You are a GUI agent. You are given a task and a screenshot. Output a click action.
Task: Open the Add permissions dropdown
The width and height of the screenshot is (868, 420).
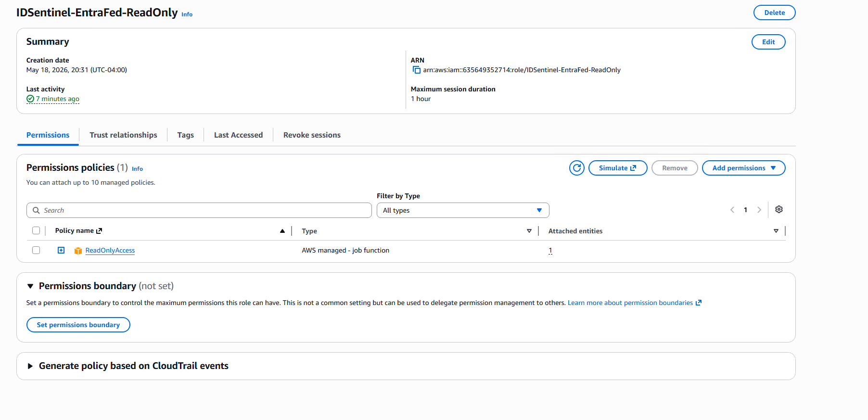tap(743, 168)
